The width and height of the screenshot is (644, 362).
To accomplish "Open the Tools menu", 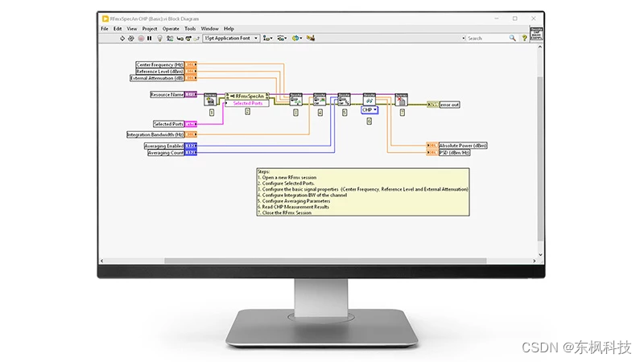I will click(190, 29).
